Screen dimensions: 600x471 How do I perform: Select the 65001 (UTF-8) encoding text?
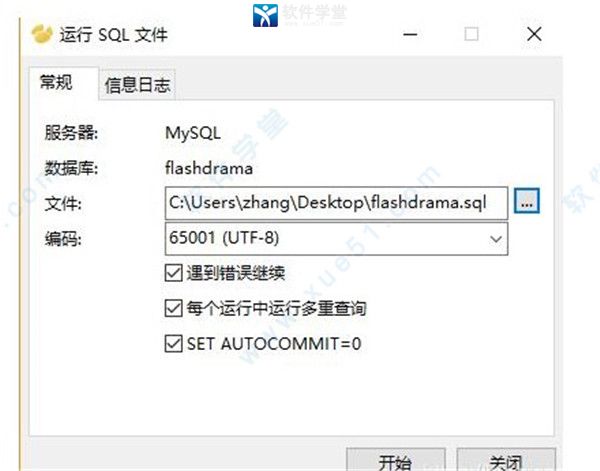224,238
